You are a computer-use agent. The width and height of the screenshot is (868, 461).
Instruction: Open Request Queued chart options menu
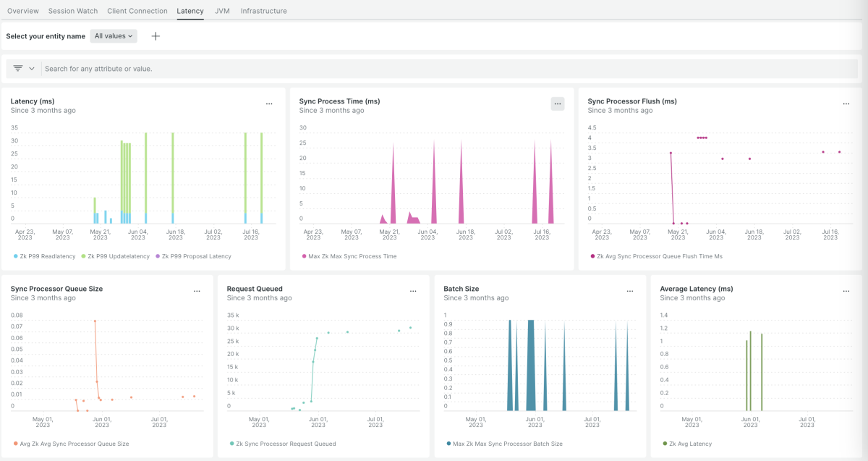click(413, 292)
